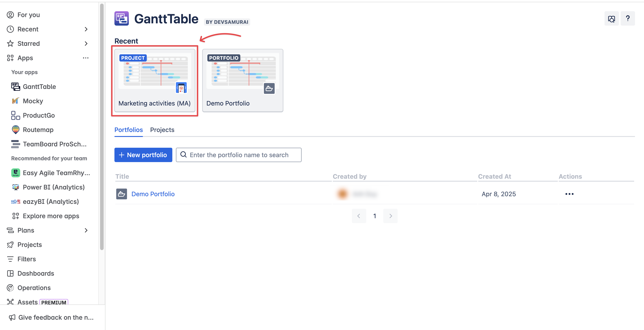Select the Portfolios tab
The width and height of the screenshot is (644, 330).
pos(129,130)
